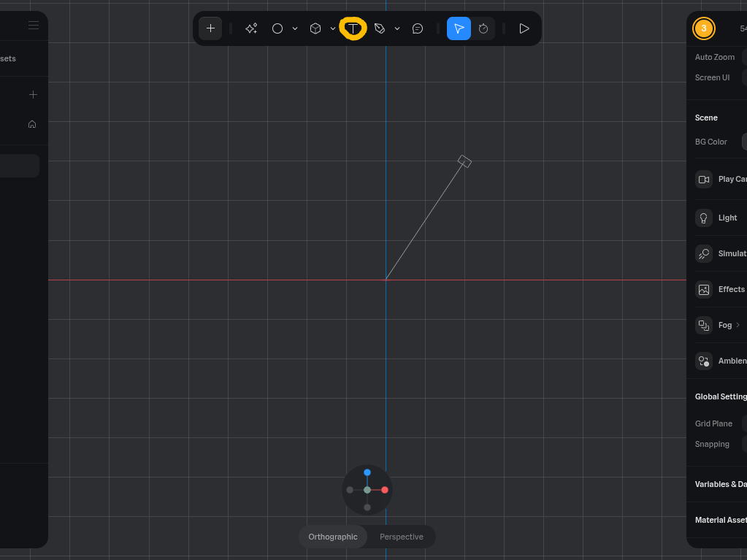Click the bottom gray axis dot on gizmo
Screen dimensions: 747x560
point(367,507)
